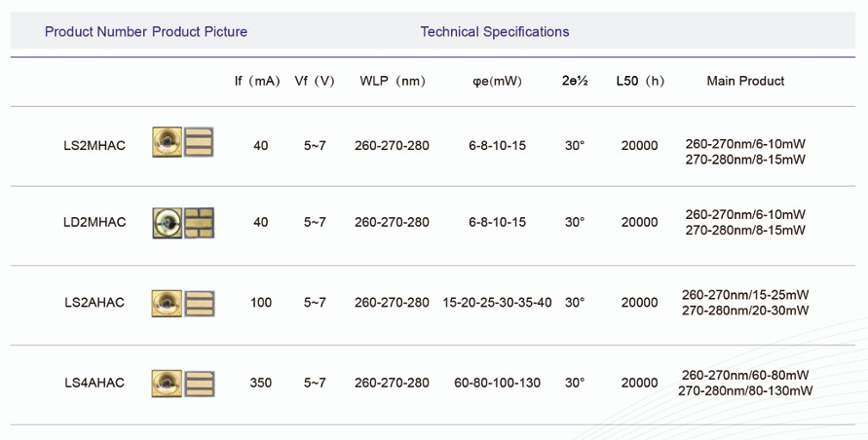
Task: Select the Product Picture header text
Action: [x=200, y=32]
